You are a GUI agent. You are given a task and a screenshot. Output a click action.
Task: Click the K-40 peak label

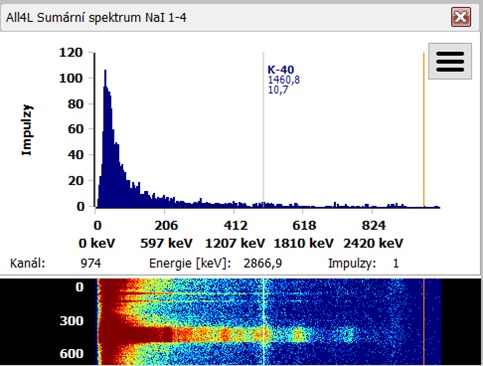[x=281, y=70]
